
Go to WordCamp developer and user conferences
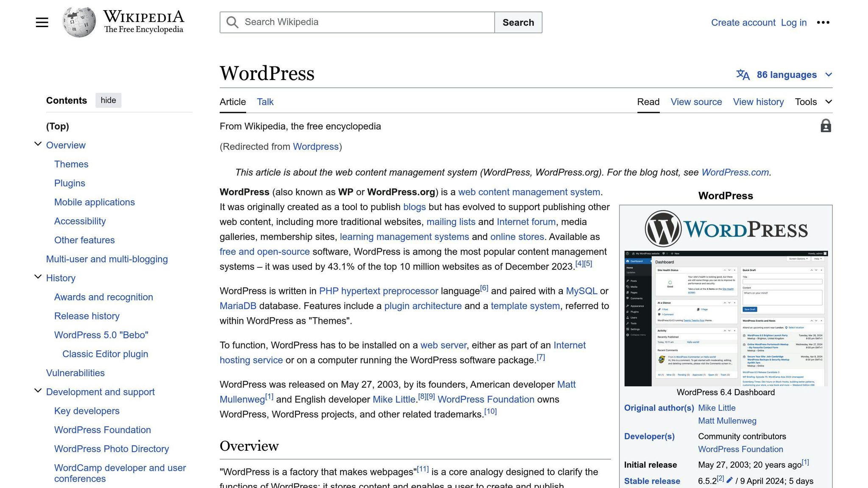coord(120,473)
